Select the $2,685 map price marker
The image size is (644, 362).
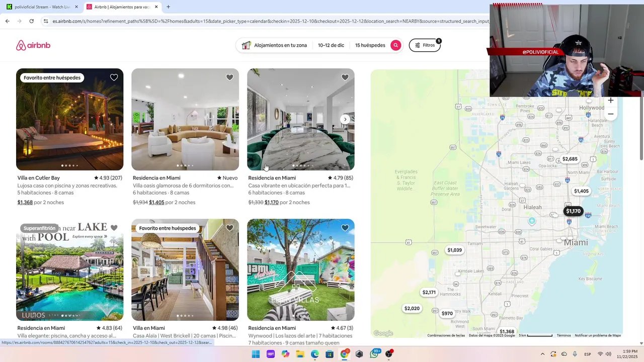[x=570, y=159]
